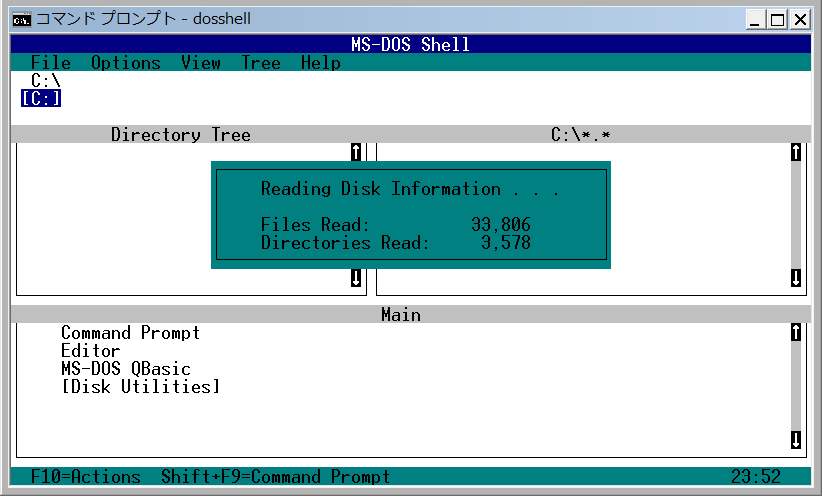Click the Main panel scroll-up arrow
Viewport: 822px width, 496px height.
pyautogui.click(x=796, y=332)
